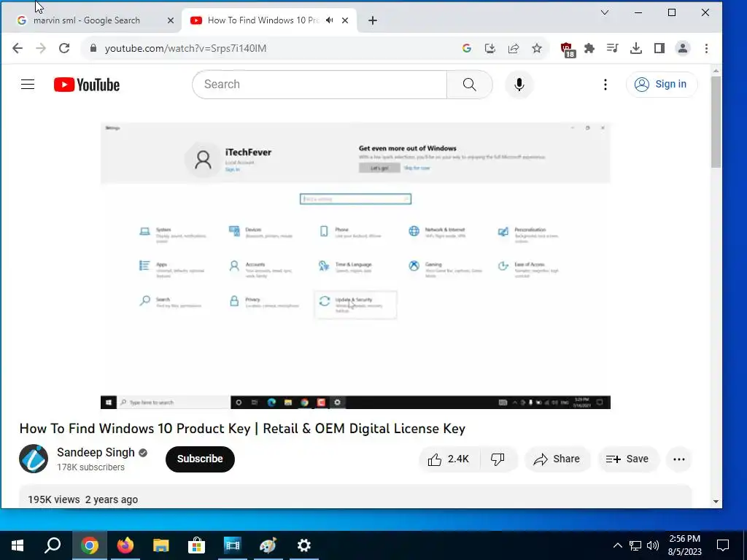Open the tab search chevron
The height and width of the screenshot is (560, 747).
pyautogui.click(x=605, y=12)
